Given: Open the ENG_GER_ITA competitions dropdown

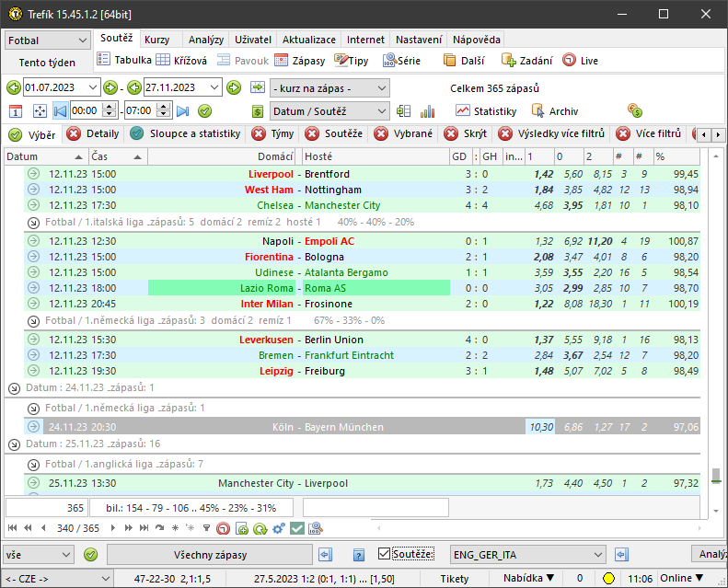Looking at the screenshot, I should pyautogui.click(x=527, y=555).
